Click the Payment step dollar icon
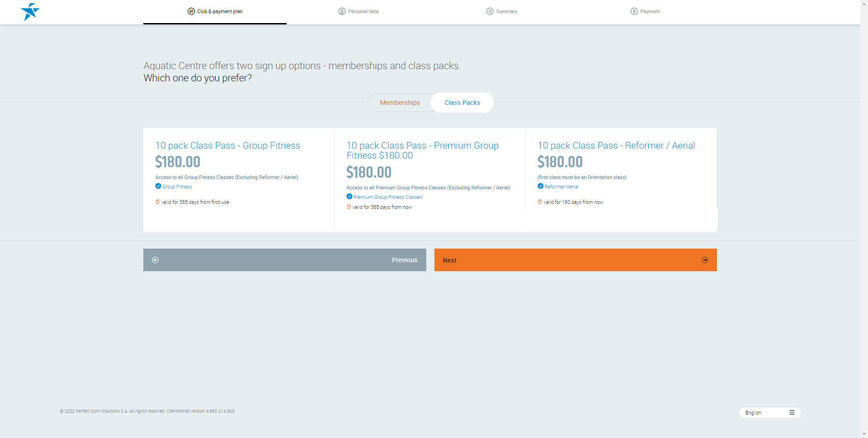Viewport: 868px width, 438px height. pos(634,11)
